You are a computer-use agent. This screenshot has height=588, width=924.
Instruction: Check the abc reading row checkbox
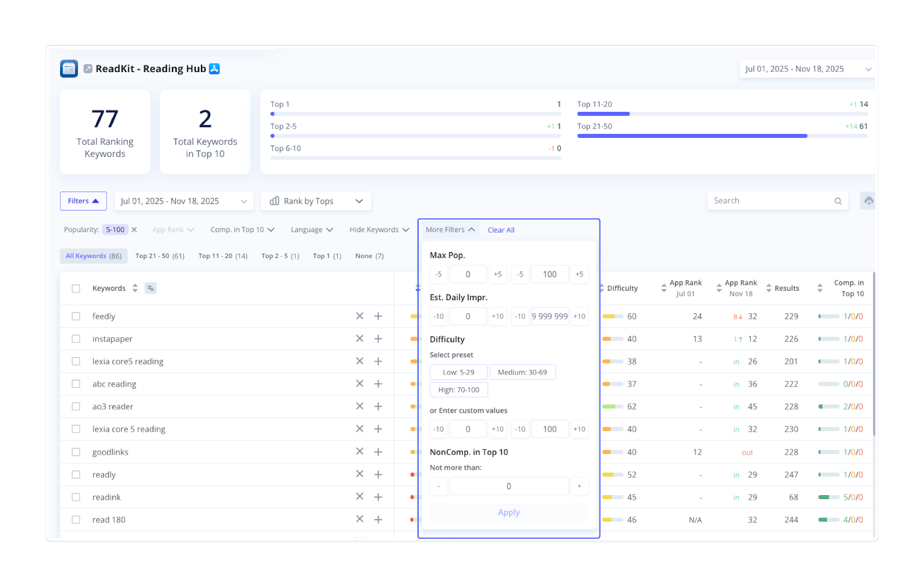pos(76,384)
